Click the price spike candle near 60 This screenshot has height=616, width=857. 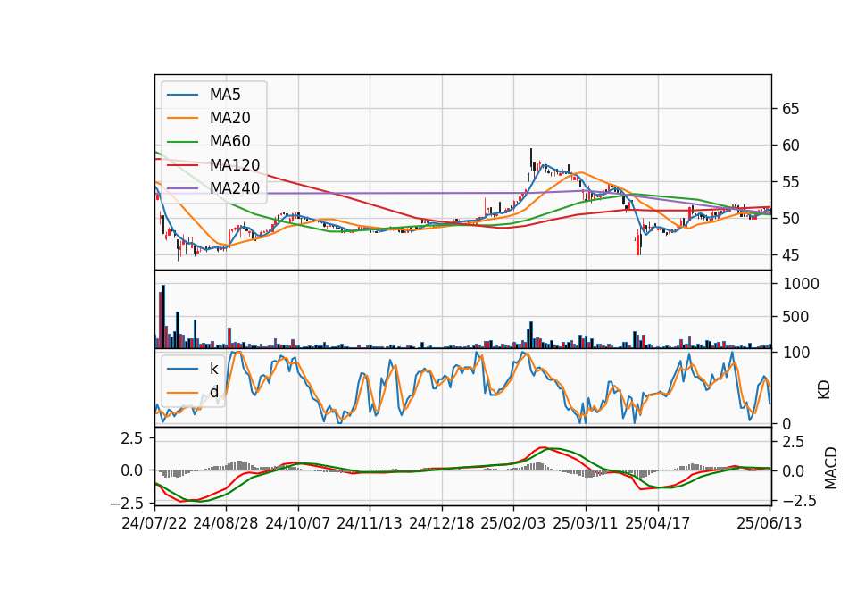pyautogui.click(x=530, y=161)
